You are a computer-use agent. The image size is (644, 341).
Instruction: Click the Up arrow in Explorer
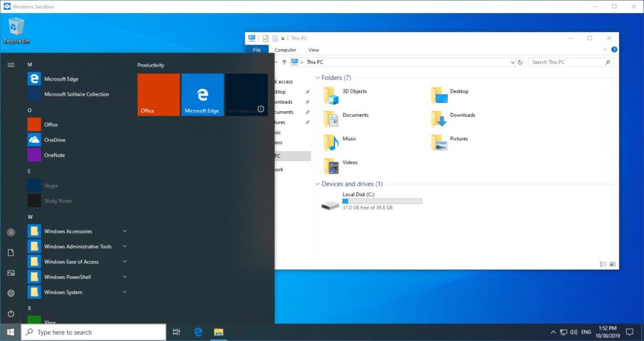click(x=284, y=62)
